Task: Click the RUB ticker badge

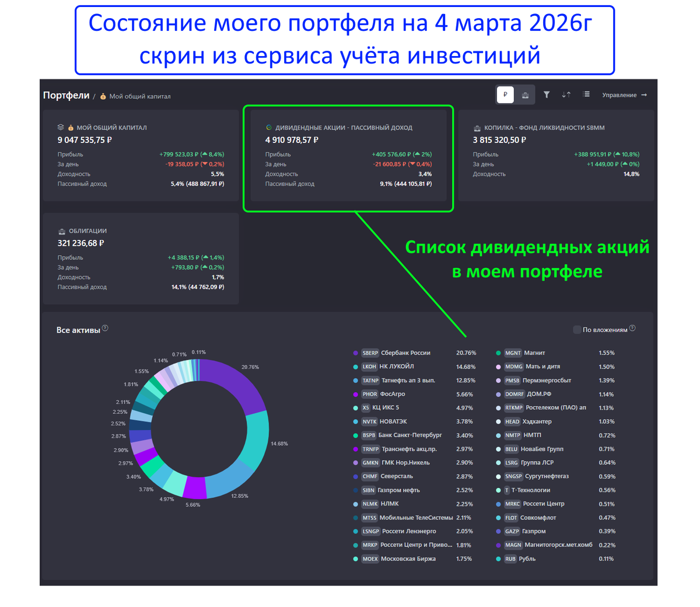Action: pos(510,559)
